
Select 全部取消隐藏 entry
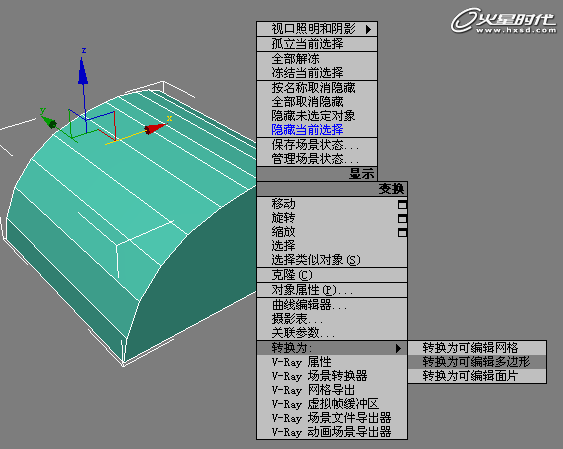tap(317, 102)
